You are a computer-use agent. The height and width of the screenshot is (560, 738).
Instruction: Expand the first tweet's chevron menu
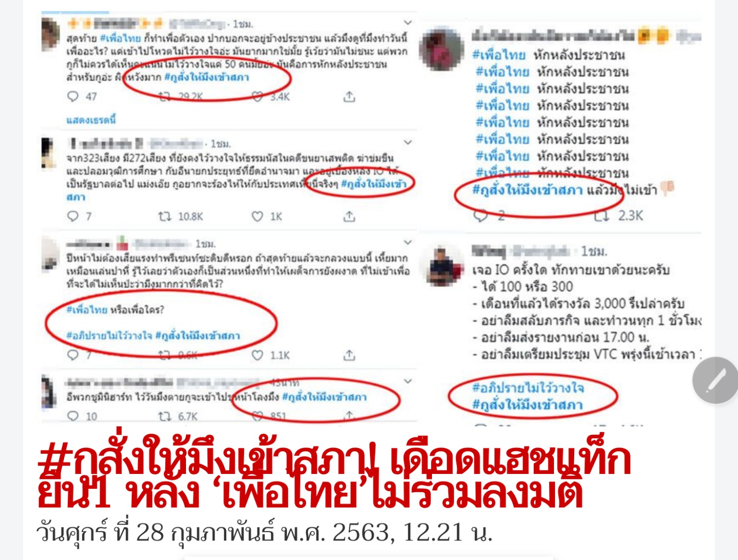pos(408,23)
